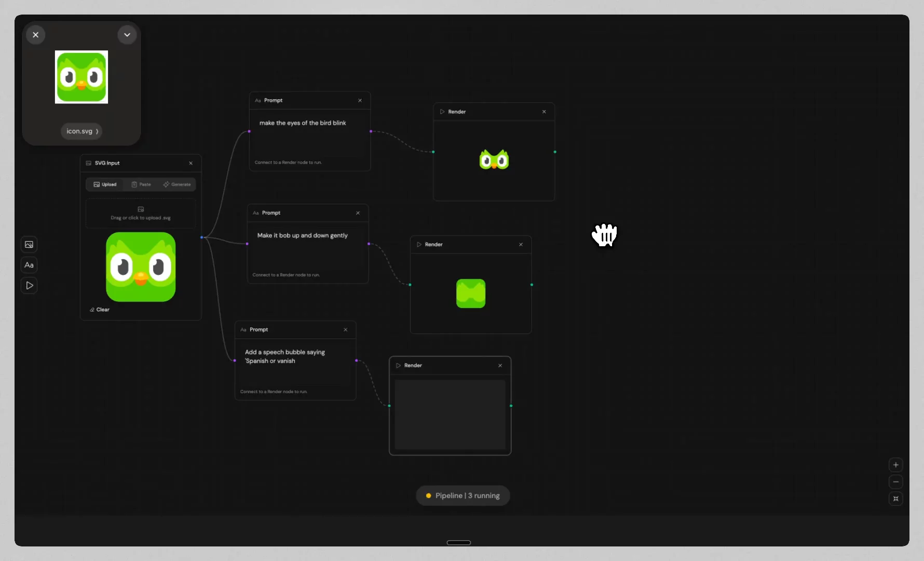924x561 pixels.
Task: Select the image node tool in the sidebar
Action: [29, 244]
